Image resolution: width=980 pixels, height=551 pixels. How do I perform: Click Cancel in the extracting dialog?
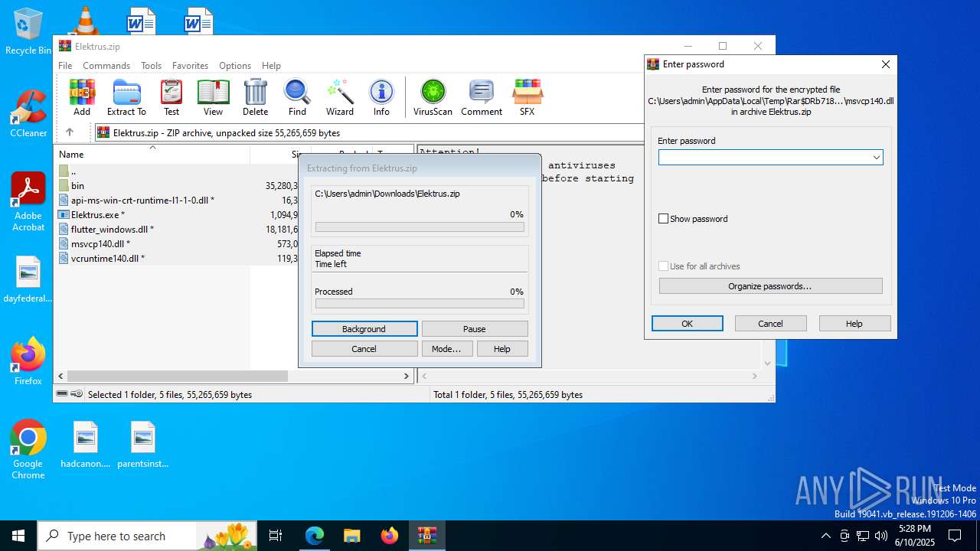point(364,349)
